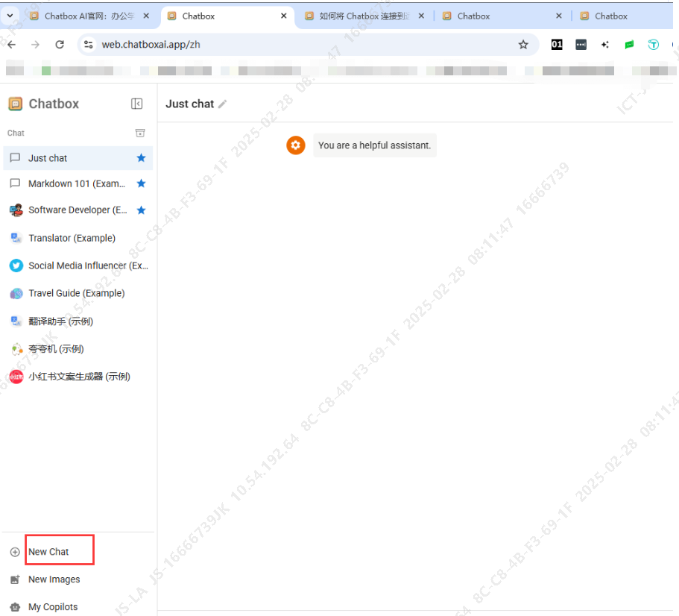The height and width of the screenshot is (616, 679).
Task: Click the browser forward arrow
Action: (36, 45)
